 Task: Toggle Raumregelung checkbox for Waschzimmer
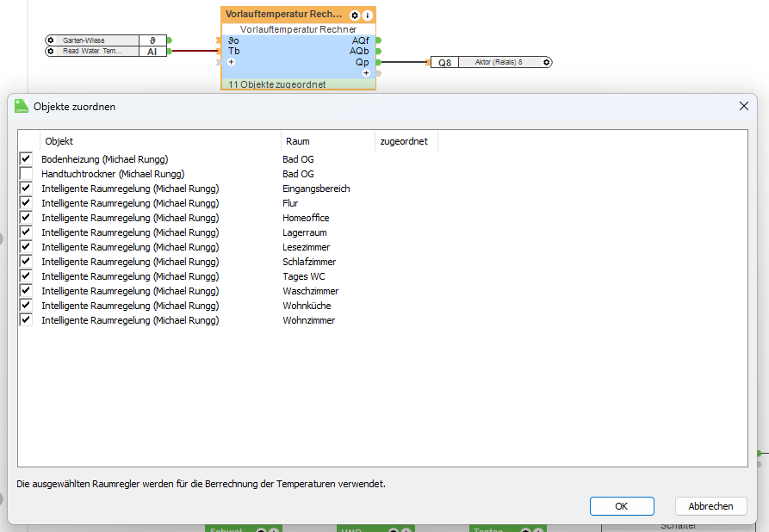pyautogui.click(x=26, y=291)
